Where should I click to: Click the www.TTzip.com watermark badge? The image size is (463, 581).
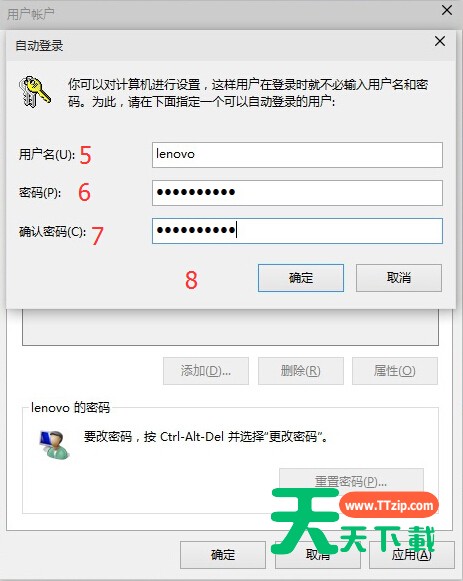click(389, 505)
